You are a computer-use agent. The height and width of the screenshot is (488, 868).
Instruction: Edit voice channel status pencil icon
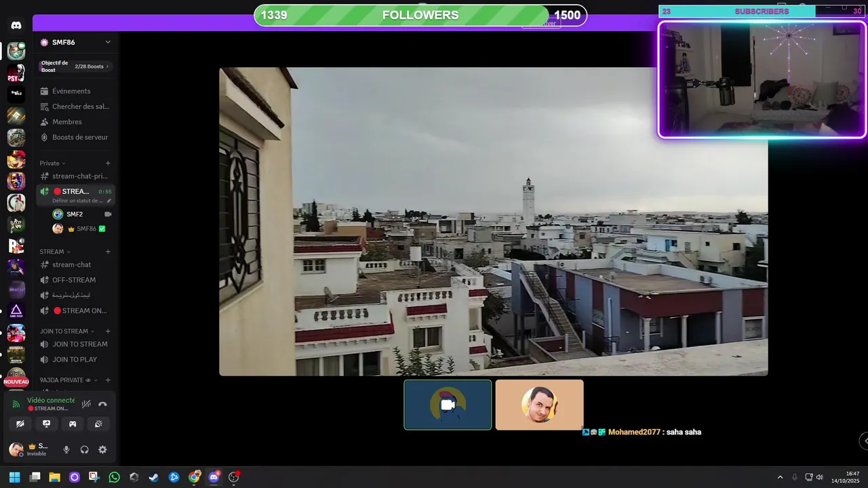coord(109,201)
